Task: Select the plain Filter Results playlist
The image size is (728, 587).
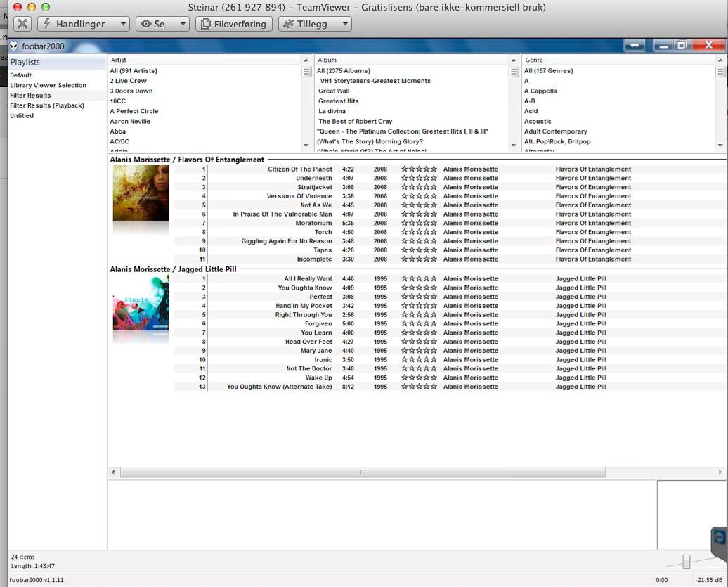Action: 30,96
